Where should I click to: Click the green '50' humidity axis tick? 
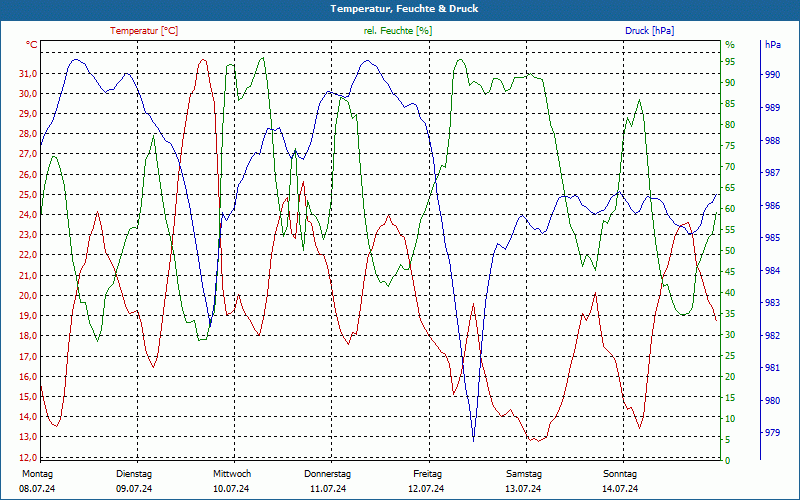coord(730,251)
